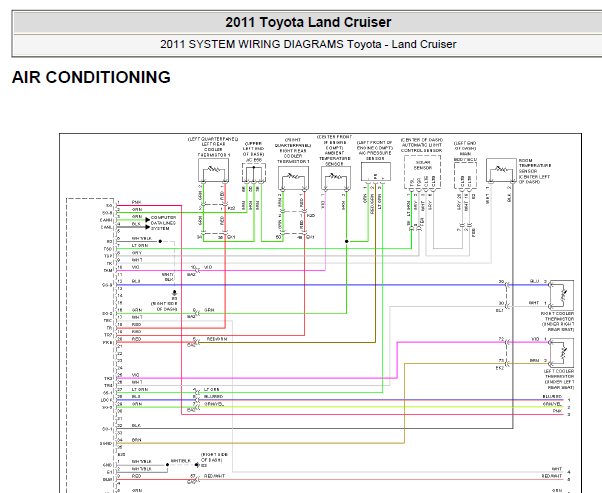Select the Main Body ECU dashed box
This screenshot has height=493, width=602.
pyautogui.click(x=465, y=175)
